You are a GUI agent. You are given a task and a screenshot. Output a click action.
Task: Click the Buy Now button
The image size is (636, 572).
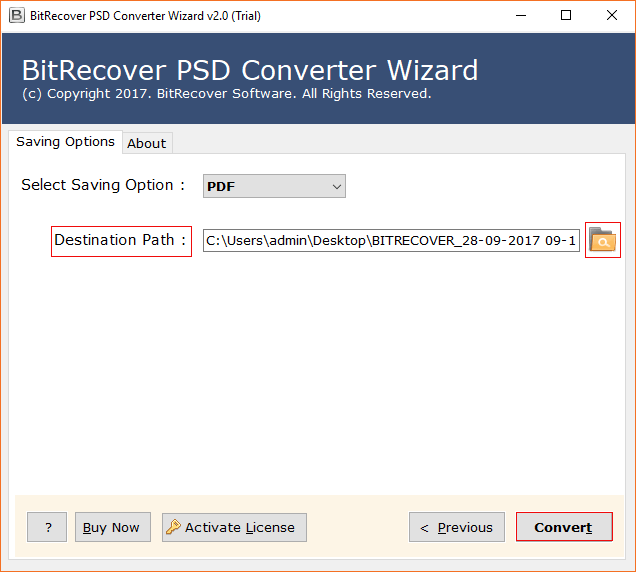(113, 527)
